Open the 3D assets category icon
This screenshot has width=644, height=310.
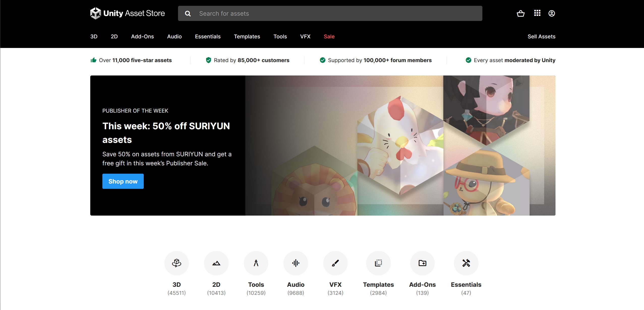(177, 263)
